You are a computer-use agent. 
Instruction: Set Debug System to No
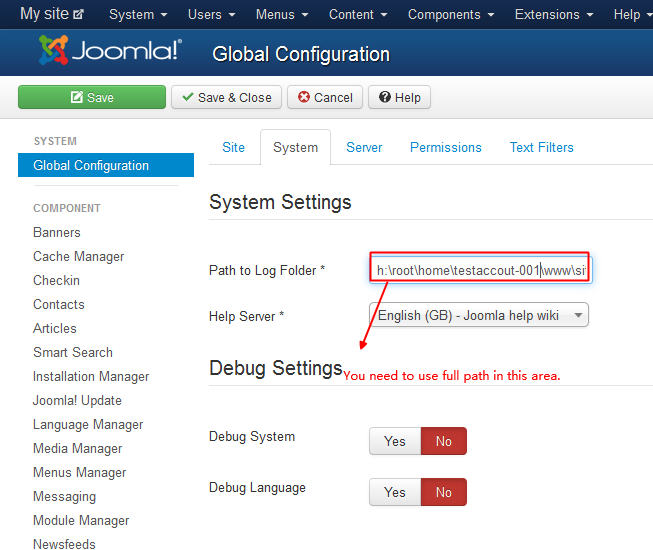pos(444,441)
